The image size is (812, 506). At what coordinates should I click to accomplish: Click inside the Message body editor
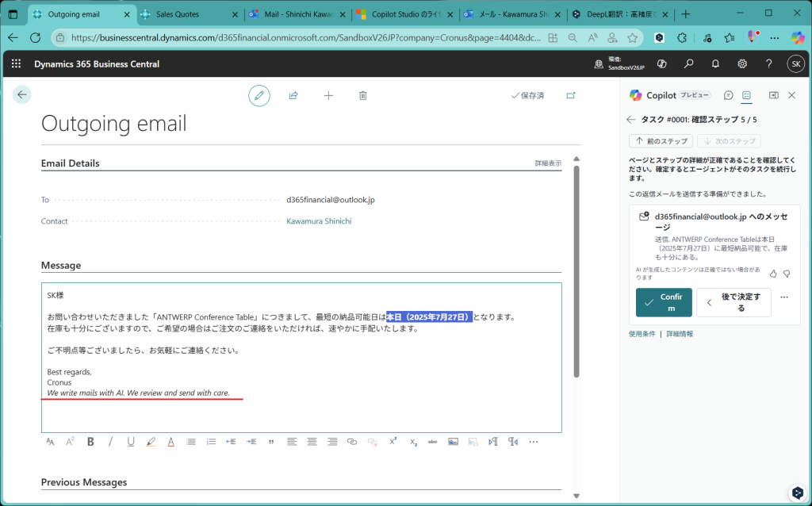301,358
